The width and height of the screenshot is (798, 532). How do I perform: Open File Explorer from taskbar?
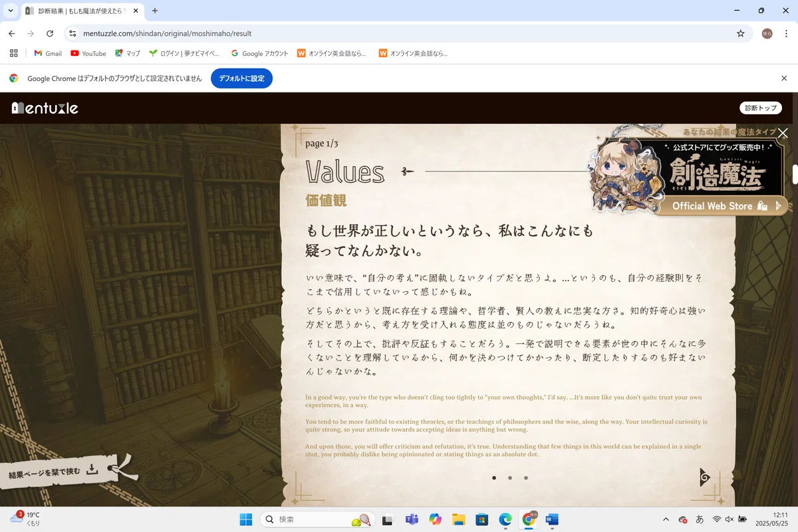[458, 519]
